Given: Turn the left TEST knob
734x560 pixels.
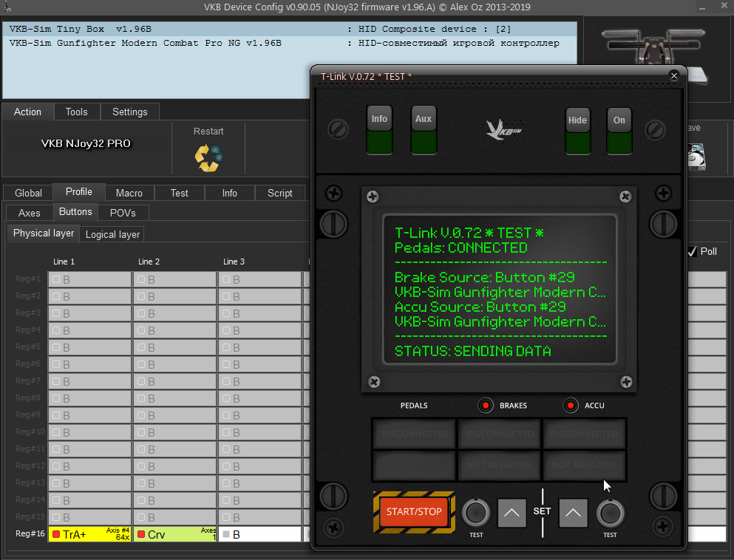Looking at the screenshot, I should 476,513.
